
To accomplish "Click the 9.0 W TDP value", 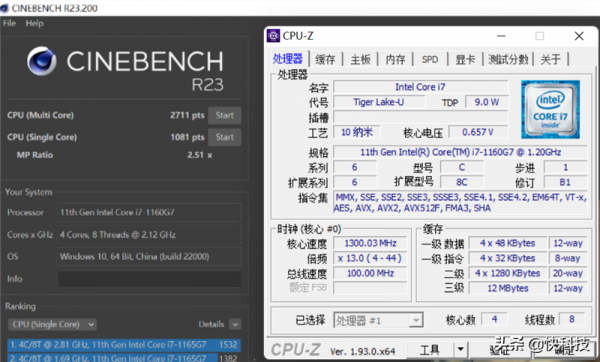I will tap(487, 102).
